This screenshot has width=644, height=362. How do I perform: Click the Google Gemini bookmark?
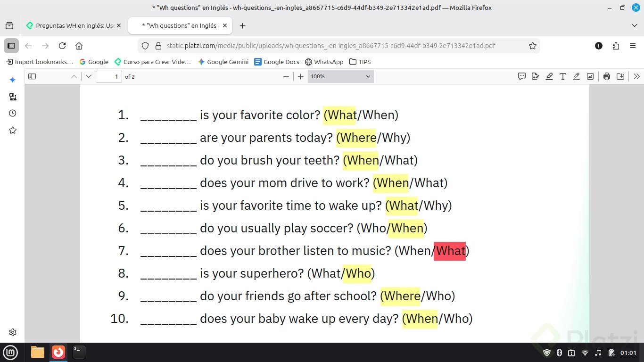[x=223, y=62]
